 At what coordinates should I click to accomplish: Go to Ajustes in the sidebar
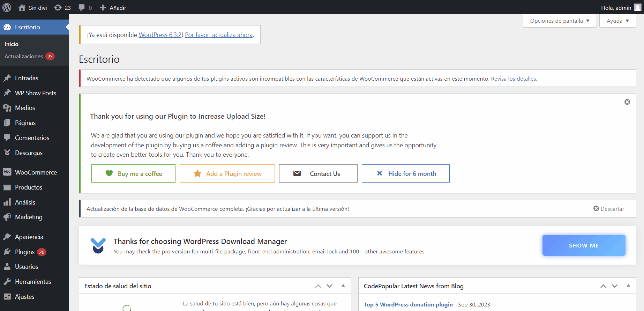tap(24, 297)
